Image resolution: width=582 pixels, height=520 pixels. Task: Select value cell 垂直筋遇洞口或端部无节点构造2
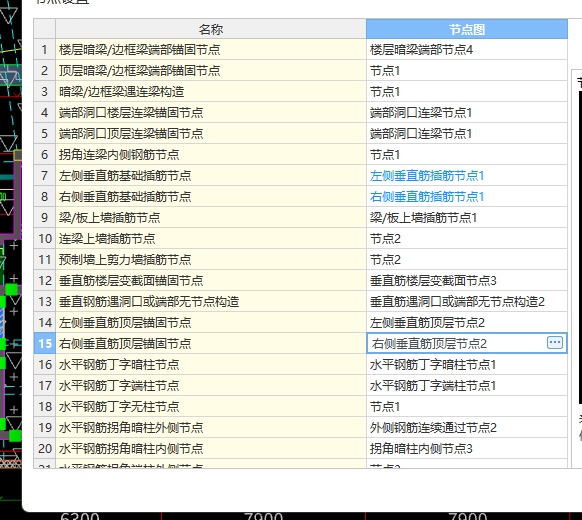467,301
